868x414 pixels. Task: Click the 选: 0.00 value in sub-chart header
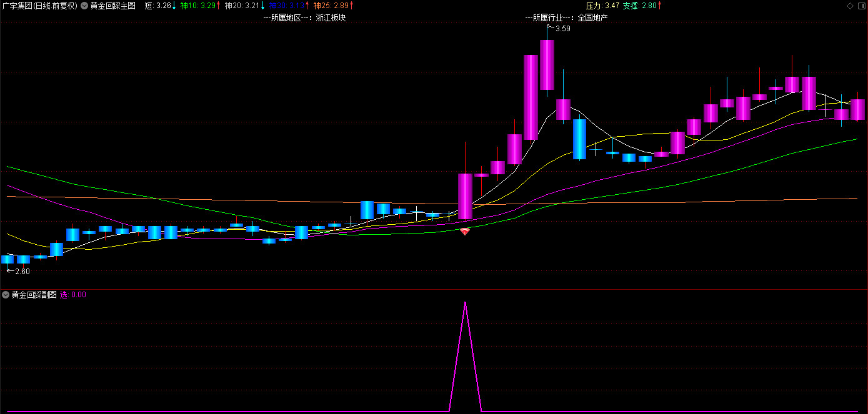73,295
